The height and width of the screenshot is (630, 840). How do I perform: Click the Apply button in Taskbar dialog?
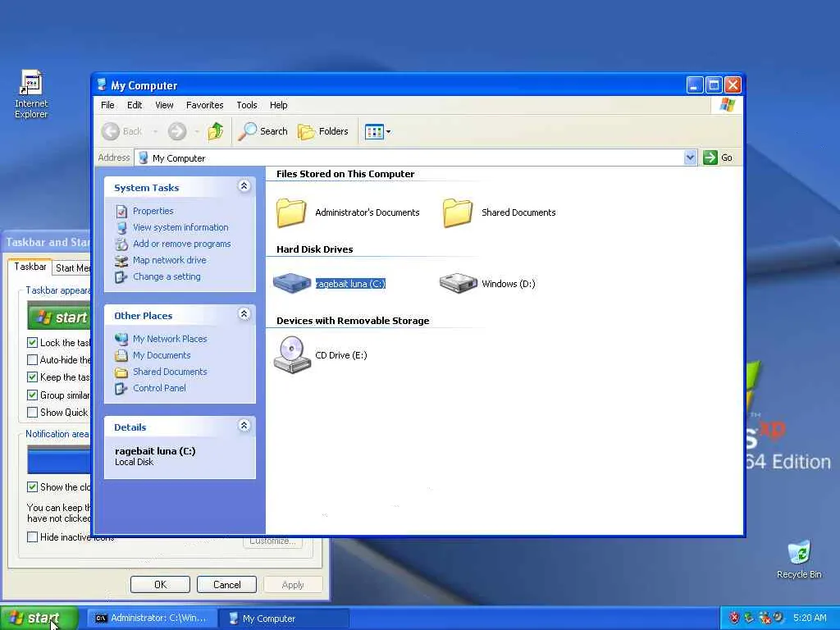pos(293,584)
